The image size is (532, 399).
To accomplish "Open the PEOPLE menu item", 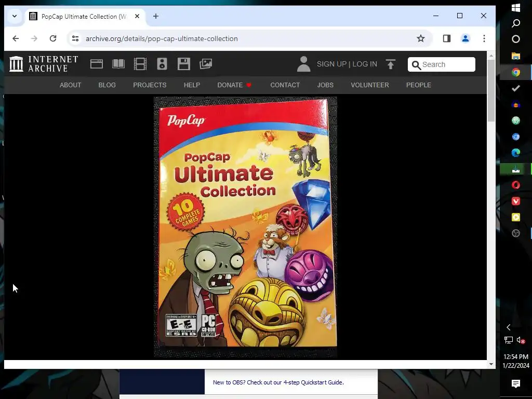I will (419, 85).
